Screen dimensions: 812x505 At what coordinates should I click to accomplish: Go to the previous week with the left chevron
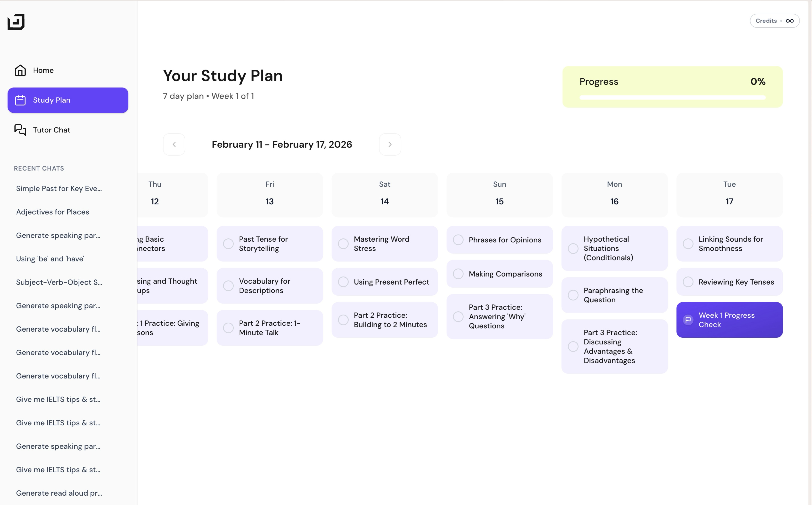point(174,144)
